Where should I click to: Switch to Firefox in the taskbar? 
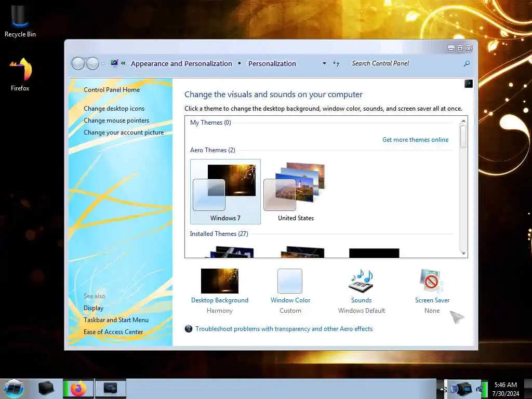78,389
